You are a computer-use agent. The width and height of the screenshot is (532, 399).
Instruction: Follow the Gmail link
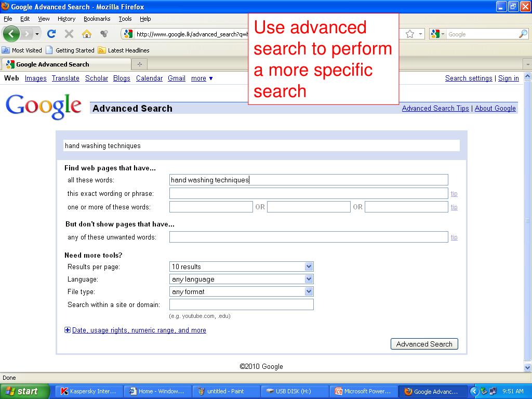(x=177, y=78)
